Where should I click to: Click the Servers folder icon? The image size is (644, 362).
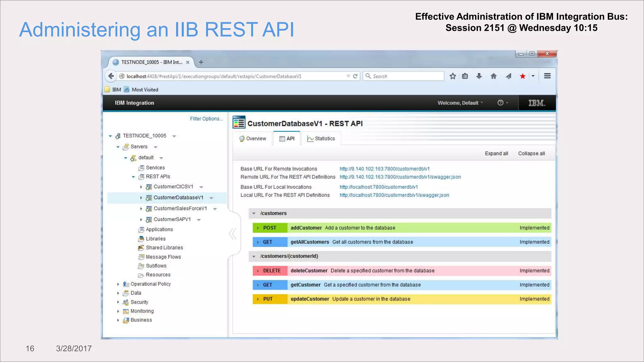(126, 147)
